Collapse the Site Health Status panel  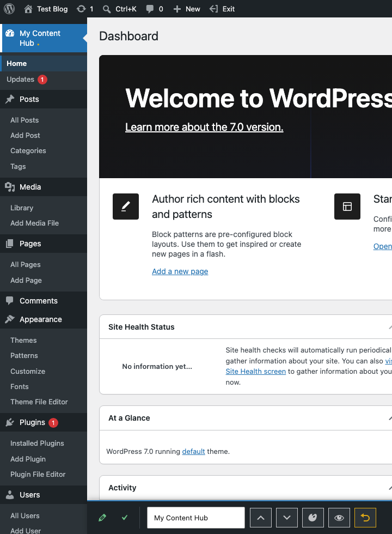390,327
